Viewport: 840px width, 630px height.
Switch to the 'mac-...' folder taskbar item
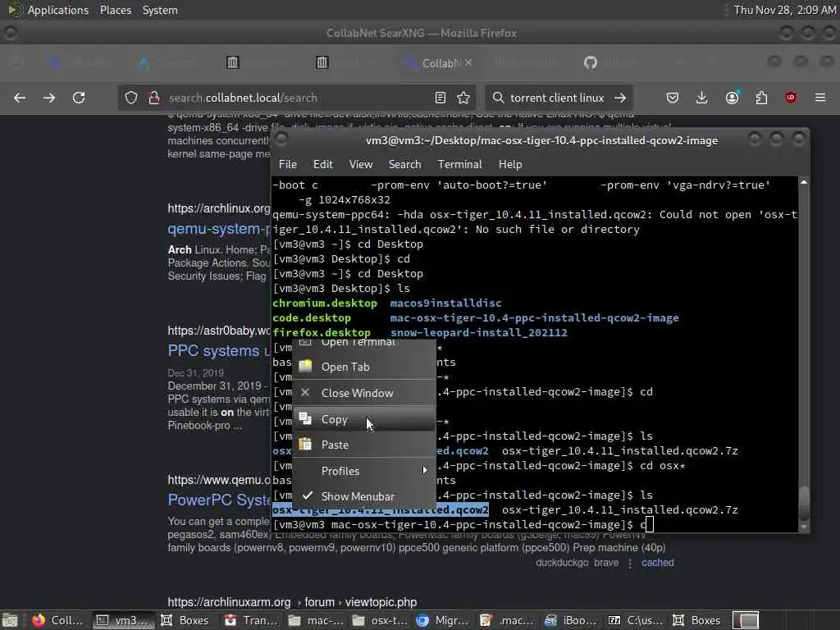coord(316,620)
